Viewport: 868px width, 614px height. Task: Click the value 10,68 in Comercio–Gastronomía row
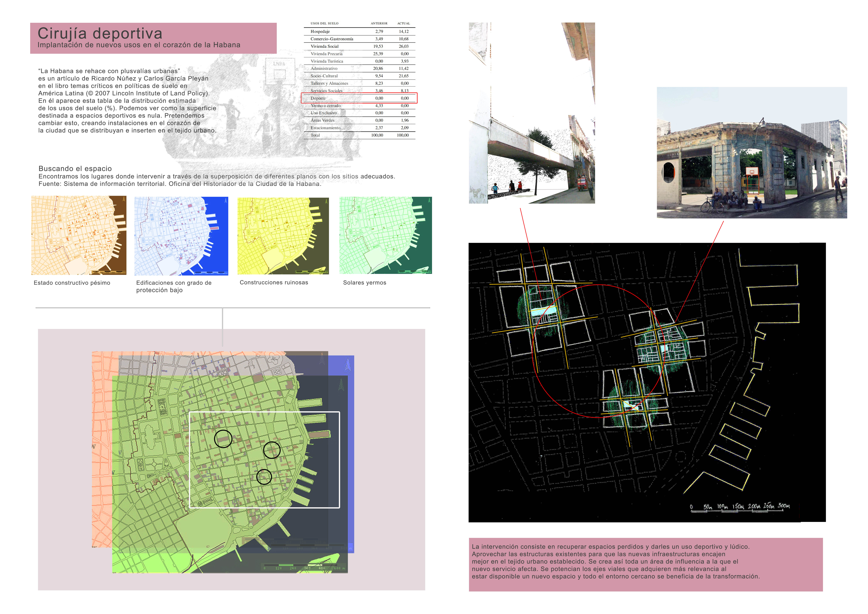[404, 39]
